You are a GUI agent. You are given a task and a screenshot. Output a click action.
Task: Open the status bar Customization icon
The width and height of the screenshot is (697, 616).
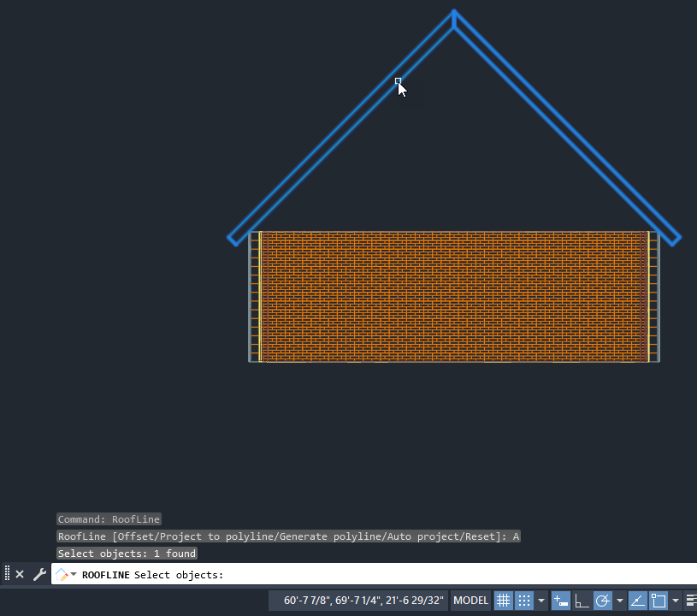(x=691, y=601)
